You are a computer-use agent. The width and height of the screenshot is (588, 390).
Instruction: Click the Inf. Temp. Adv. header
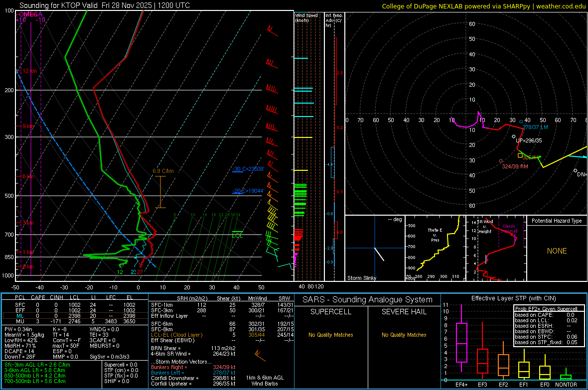334,20
